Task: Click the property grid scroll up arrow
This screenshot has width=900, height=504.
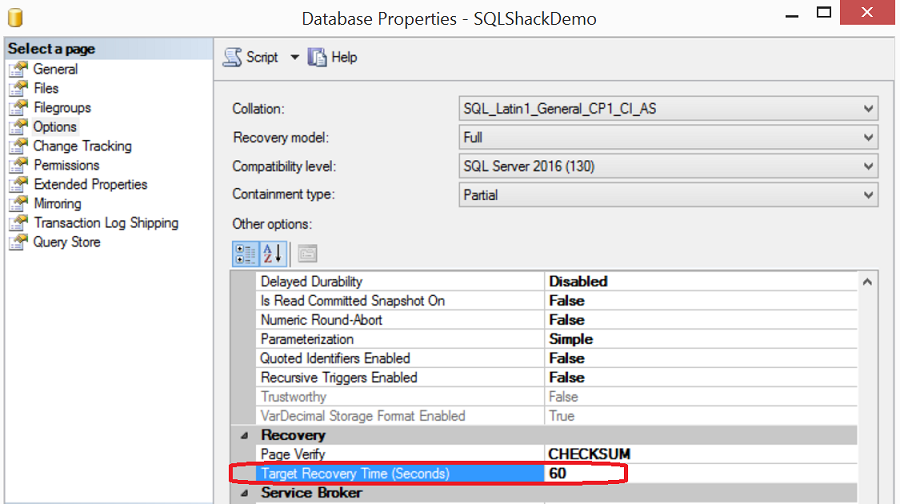Action: (867, 282)
